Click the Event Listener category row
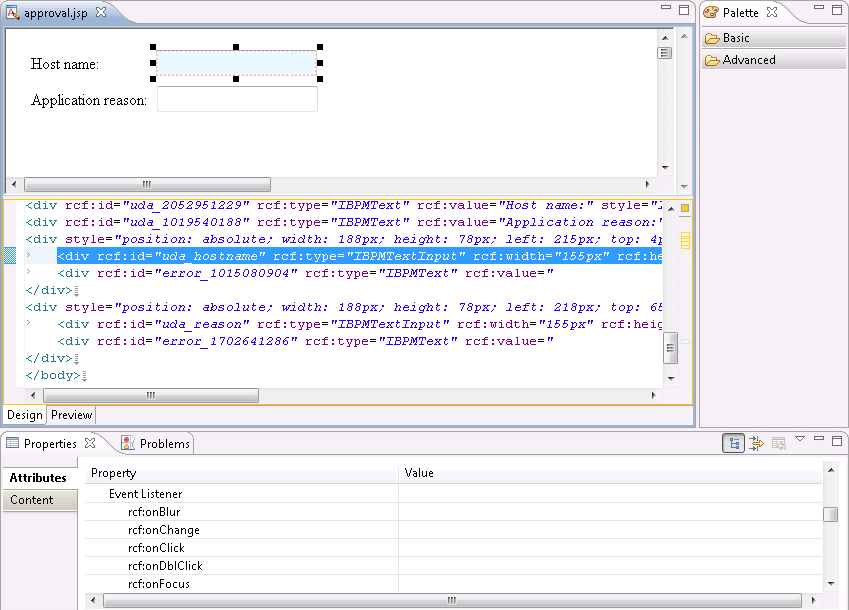This screenshot has width=849, height=610. [146, 494]
